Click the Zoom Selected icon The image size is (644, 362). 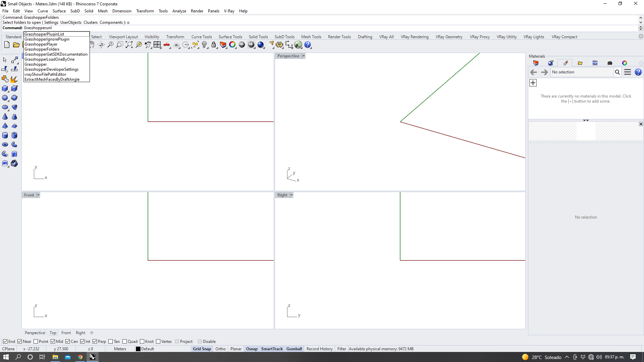pyautogui.click(x=139, y=45)
